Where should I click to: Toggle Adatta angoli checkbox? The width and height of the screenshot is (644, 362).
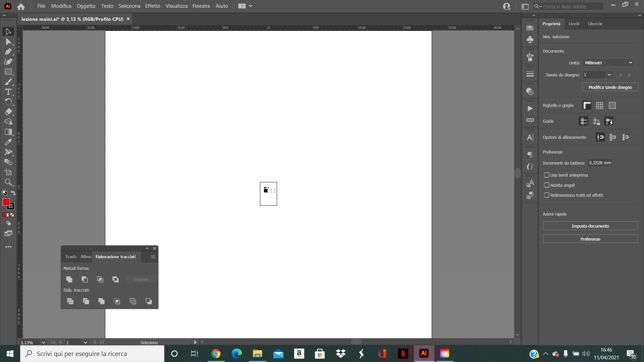pyautogui.click(x=546, y=185)
